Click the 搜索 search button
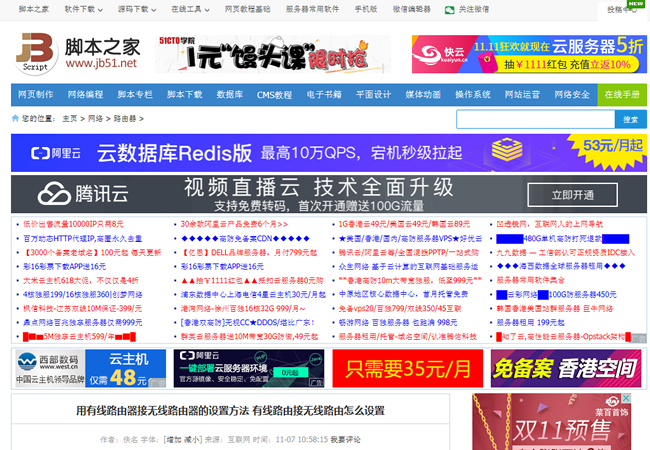The width and height of the screenshot is (650, 450). pyautogui.click(x=629, y=119)
